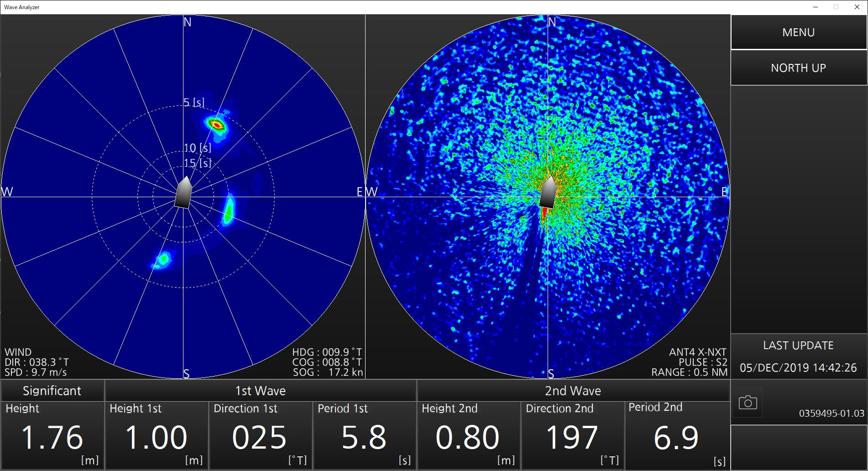Click the red blind sector marker below radar ship

click(544, 216)
